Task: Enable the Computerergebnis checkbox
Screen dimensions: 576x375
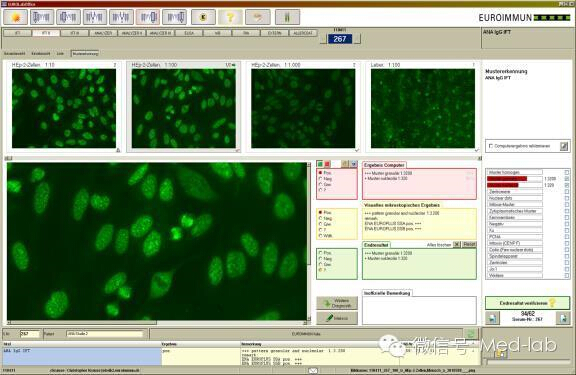Action: [x=490, y=146]
